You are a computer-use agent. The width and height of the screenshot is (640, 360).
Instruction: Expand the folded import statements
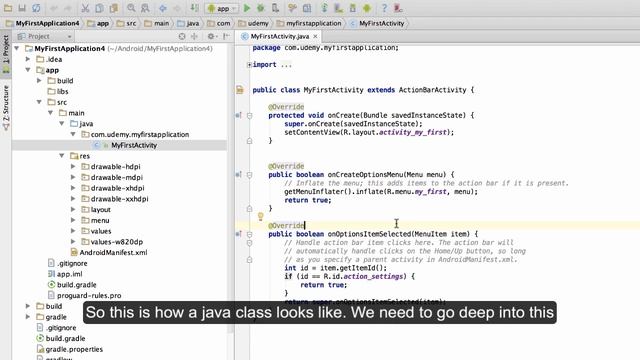pos(249,64)
